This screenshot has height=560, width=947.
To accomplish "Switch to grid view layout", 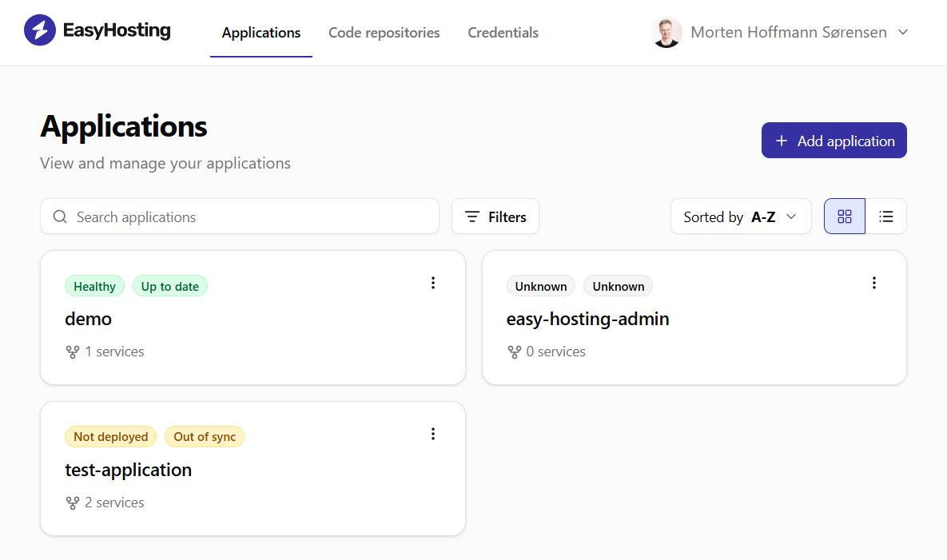I will coord(845,216).
